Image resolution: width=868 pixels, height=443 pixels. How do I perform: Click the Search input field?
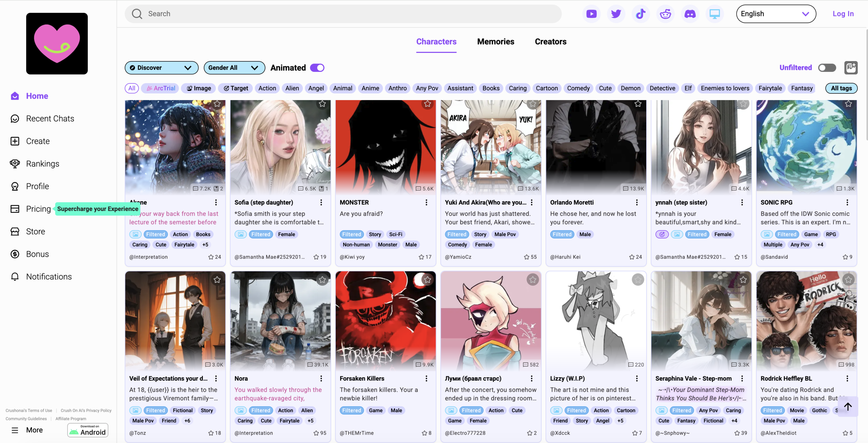(x=343, y=14)
